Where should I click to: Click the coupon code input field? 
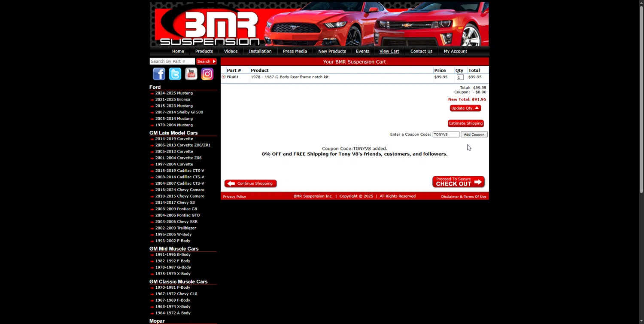tap(446, 134)
